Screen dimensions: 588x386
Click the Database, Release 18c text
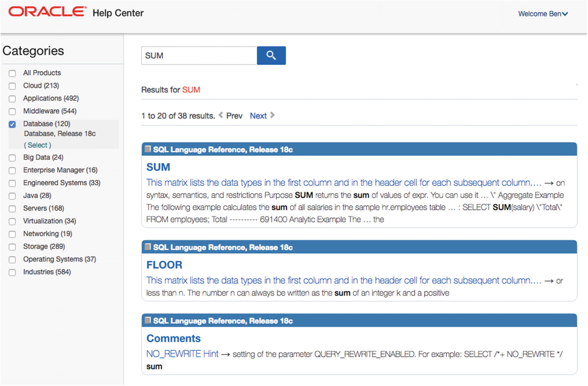pyautogui.click(x=60, y=134)
